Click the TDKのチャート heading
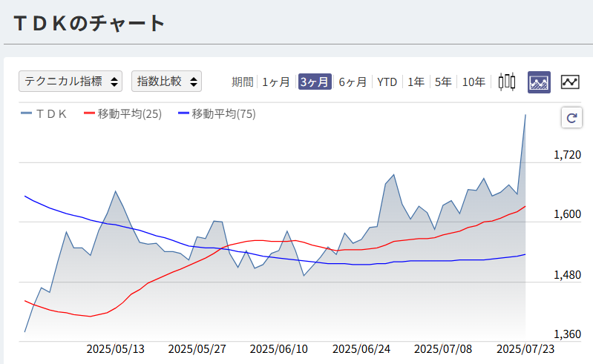593x364 pixels. point(89,23)
